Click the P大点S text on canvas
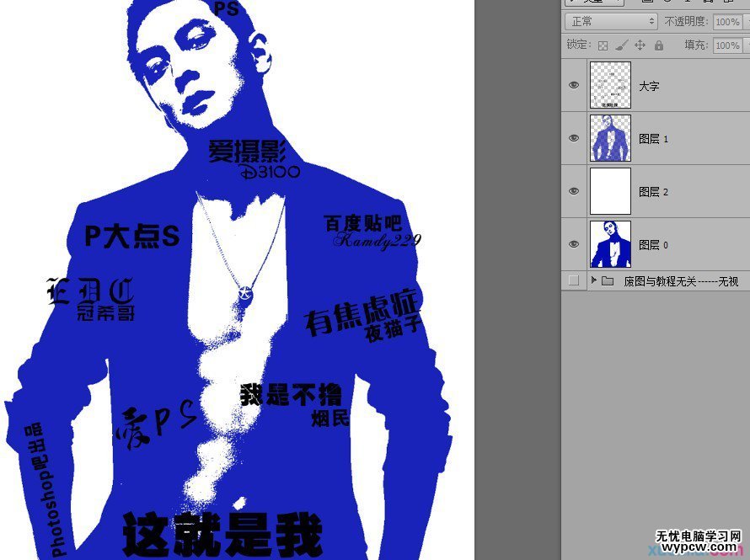Screen dimensions: 750x560 pyautogui.click(x=132, y=235)
